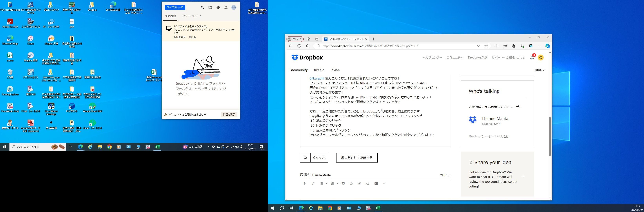Viewport: 644px width, 212px height.
Task: Click the page vertical scrollbar thumb
Action: click(550, 136)
